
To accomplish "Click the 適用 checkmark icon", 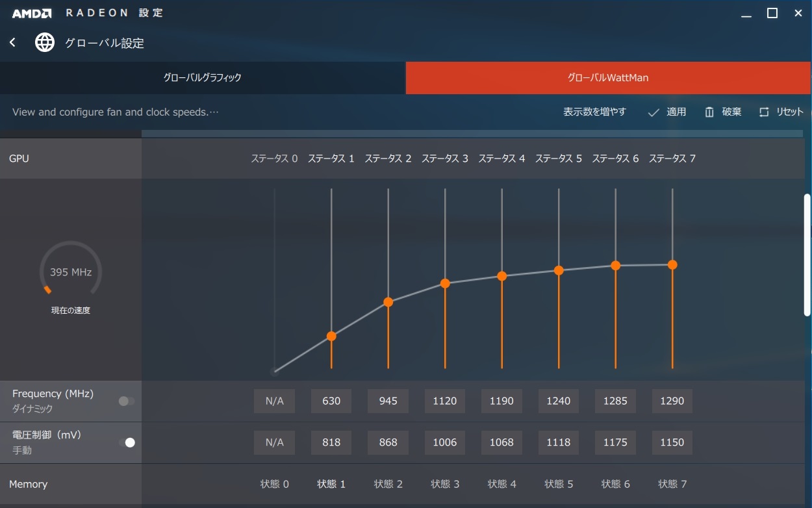I will click(x=653, y=112).
